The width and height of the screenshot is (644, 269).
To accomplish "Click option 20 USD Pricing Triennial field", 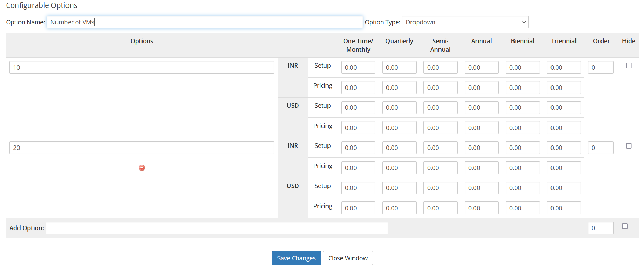I will [x=563, y=208].
